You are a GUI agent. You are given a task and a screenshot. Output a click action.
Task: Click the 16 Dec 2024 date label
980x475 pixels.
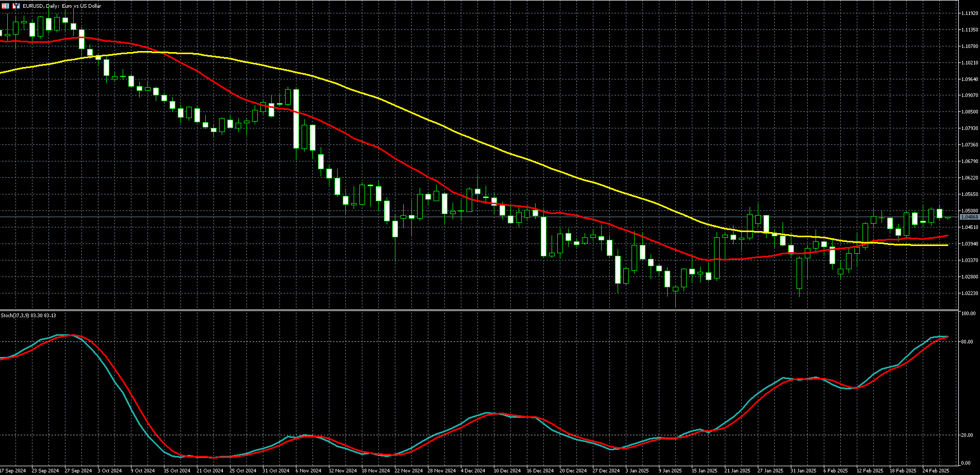click(x=540, y=471)
